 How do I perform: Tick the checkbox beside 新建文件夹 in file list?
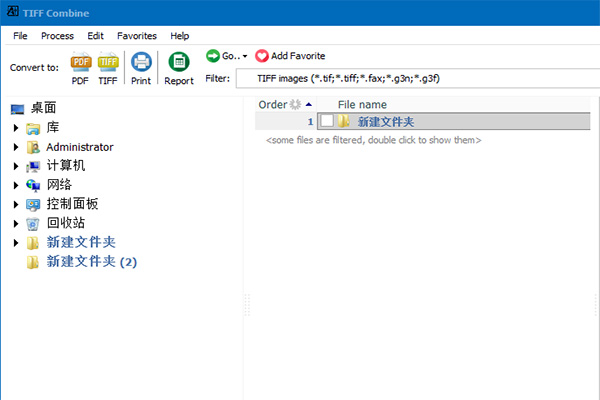pyautogui.click(x=327, y=122)
